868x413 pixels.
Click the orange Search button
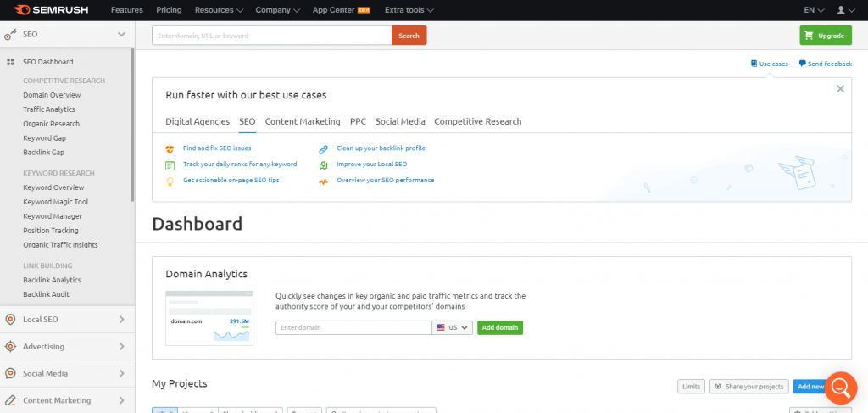[409, 36]
